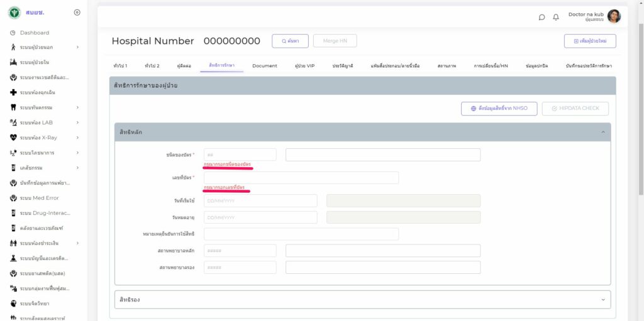Click the sidebar collapse circle icon
The image size is (644, 321).
point(77,13)
